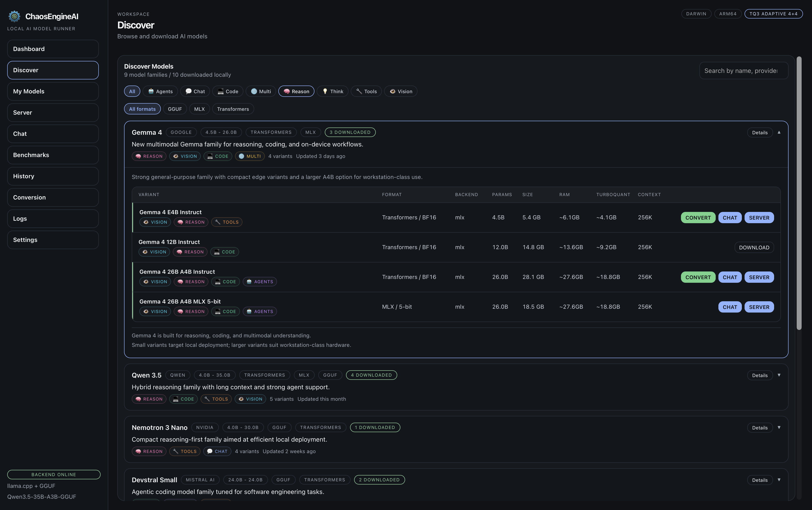Start server for Gemma 4 26B A4B Instruct
This screenshot has height=510, width=812.
[759, 277]
